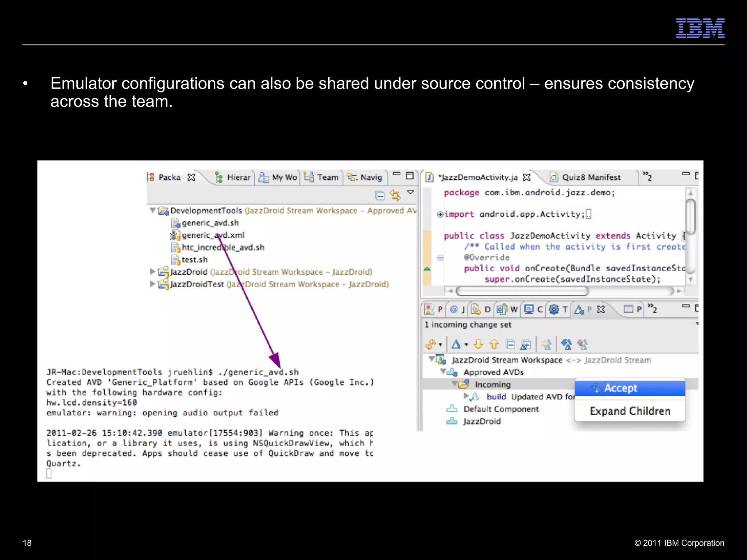Close the Pending Changes view tab

[601, 310]
